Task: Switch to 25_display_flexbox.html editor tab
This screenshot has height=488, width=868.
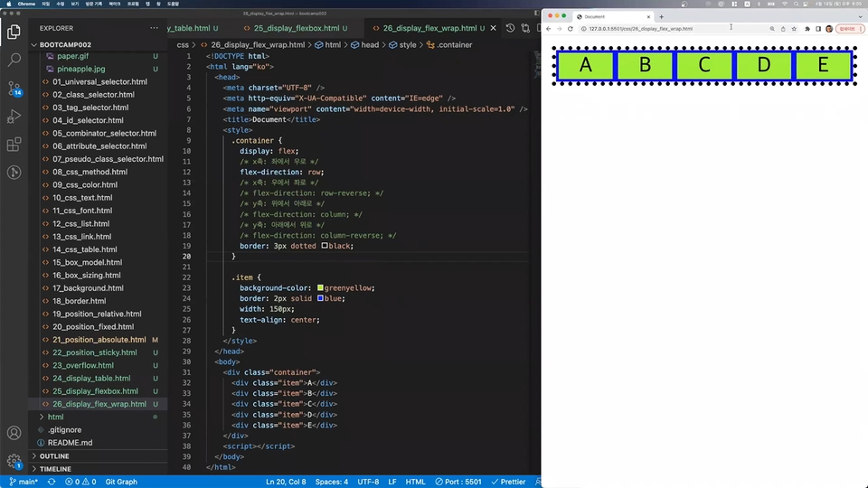Action: 297,28
